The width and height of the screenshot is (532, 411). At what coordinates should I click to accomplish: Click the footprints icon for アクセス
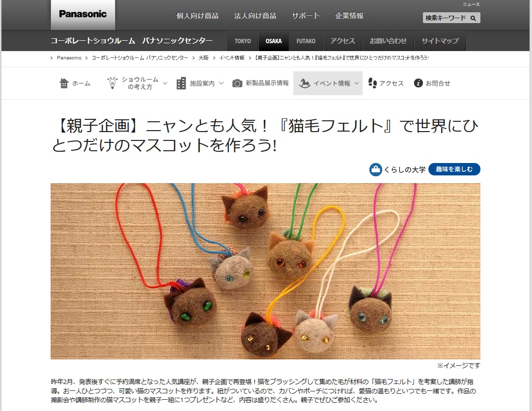tap(372, 83)
